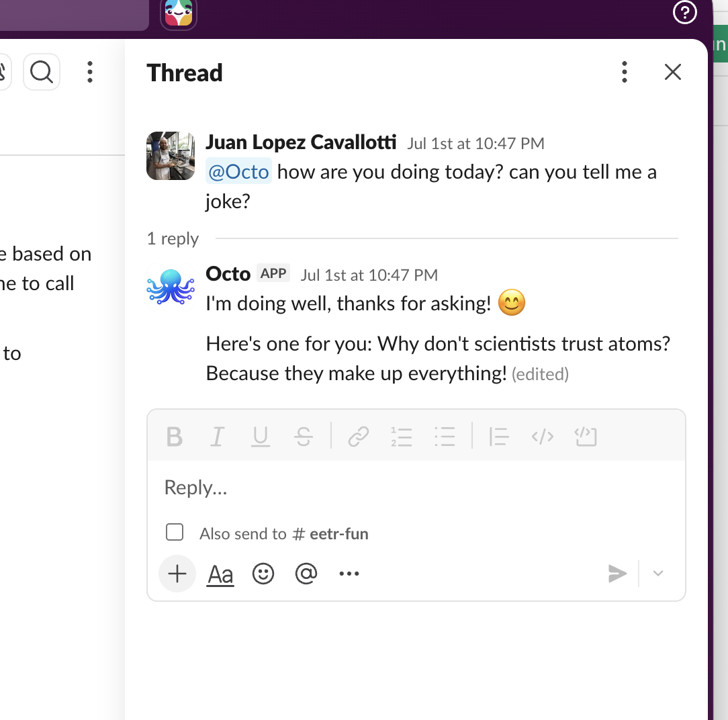Open more composer options ellipsis
Screen dimensions: 728x720
pyautogui.click(x=349, y=574)
